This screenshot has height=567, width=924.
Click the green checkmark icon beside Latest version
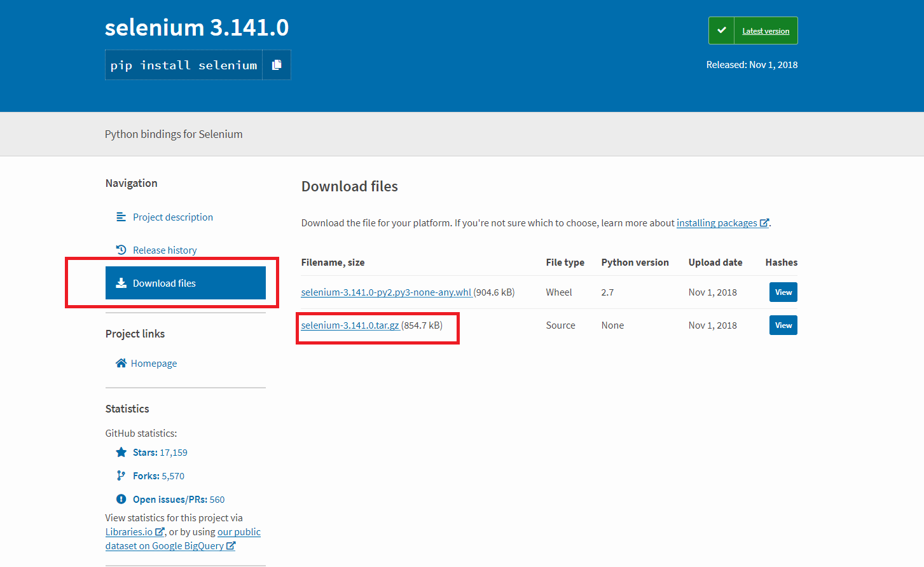click(722, 31)
